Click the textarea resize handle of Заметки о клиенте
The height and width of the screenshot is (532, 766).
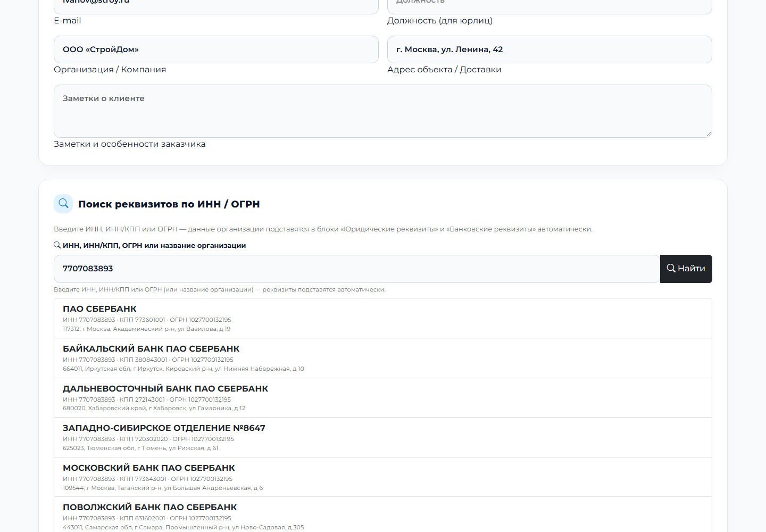tap(709, 134)
